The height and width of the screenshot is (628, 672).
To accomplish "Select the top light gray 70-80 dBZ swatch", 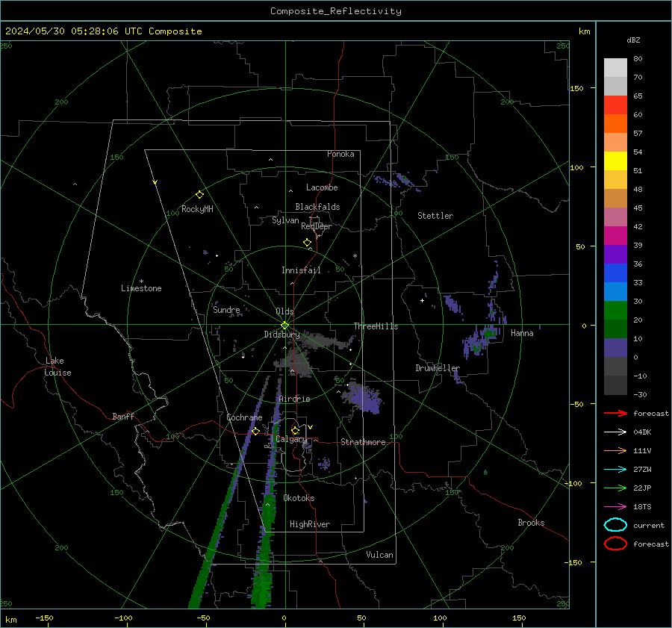I will [615, 68].
